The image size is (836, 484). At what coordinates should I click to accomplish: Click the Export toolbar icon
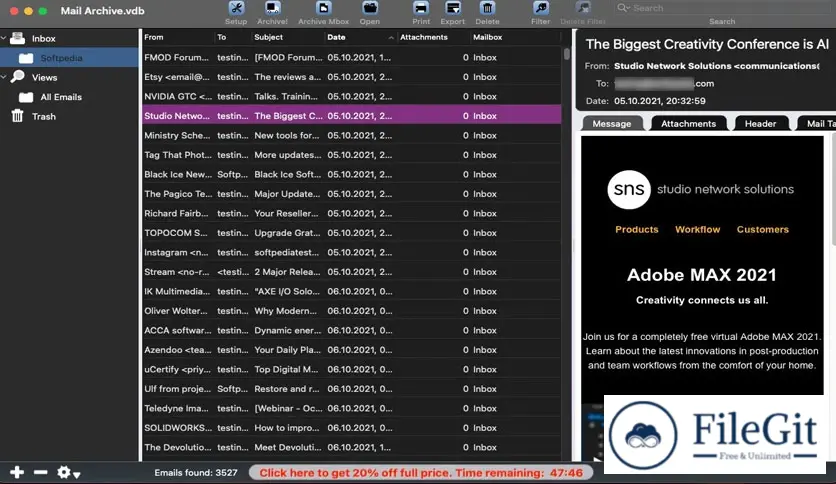click(453, 9)
